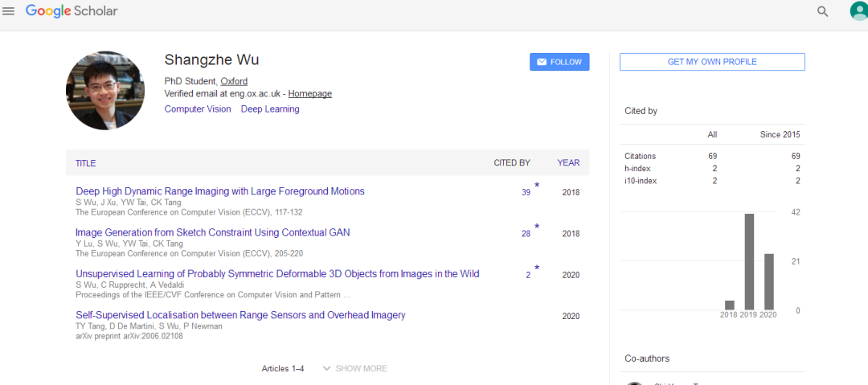Click the asterisk next to 28 citations
868x385 pixels.
coord(537,227)
